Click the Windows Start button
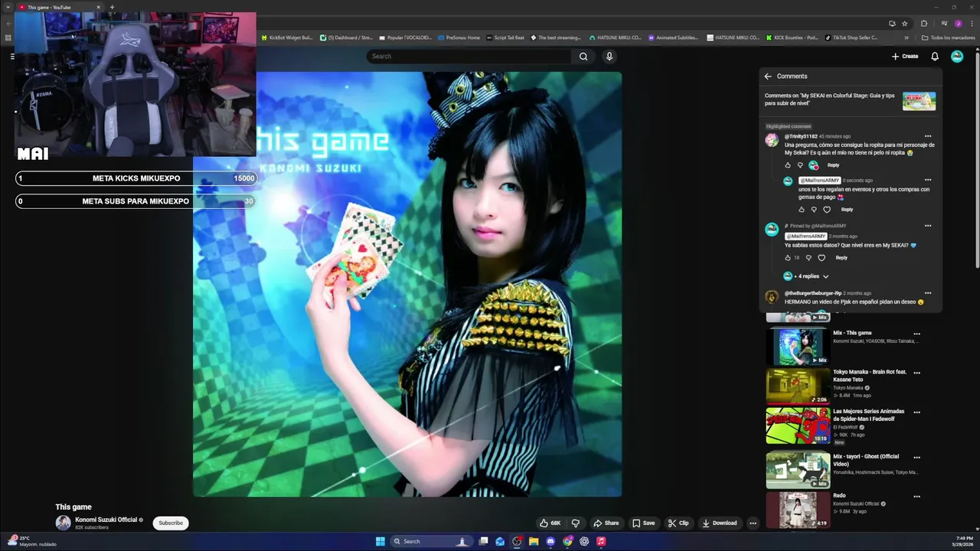980x551 pixels. tap(381, 542)
